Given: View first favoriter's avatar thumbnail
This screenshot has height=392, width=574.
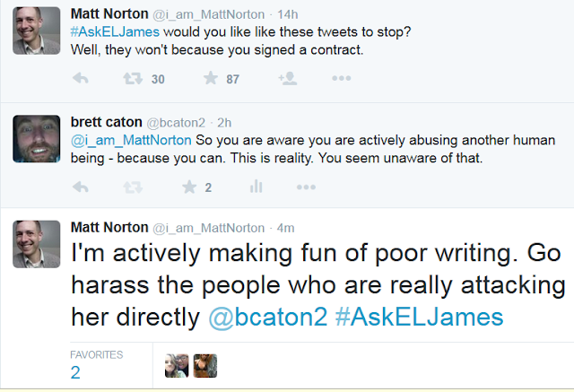Looking at the screenshot, I should [177, 365].
